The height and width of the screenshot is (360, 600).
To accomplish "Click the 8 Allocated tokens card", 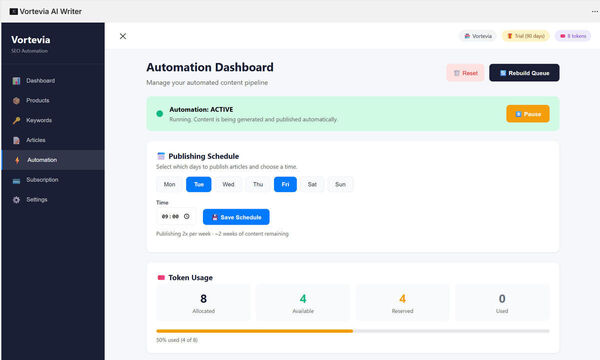I will coord(203,303).
